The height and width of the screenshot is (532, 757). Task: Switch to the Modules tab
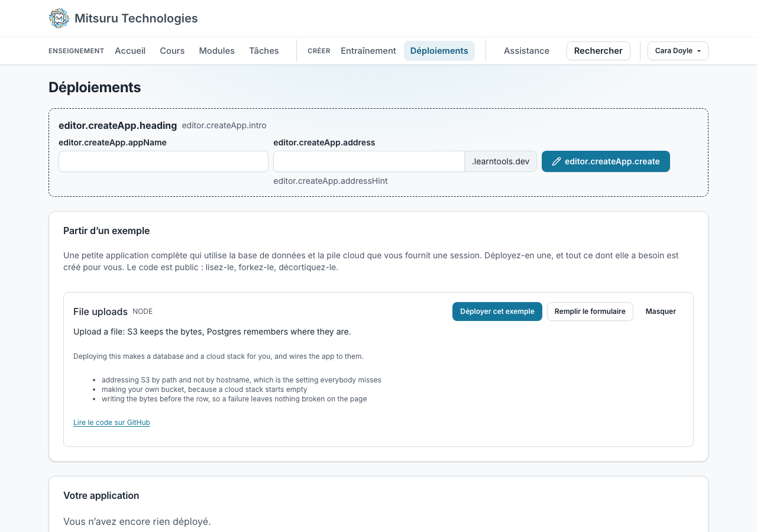[217, 51]
